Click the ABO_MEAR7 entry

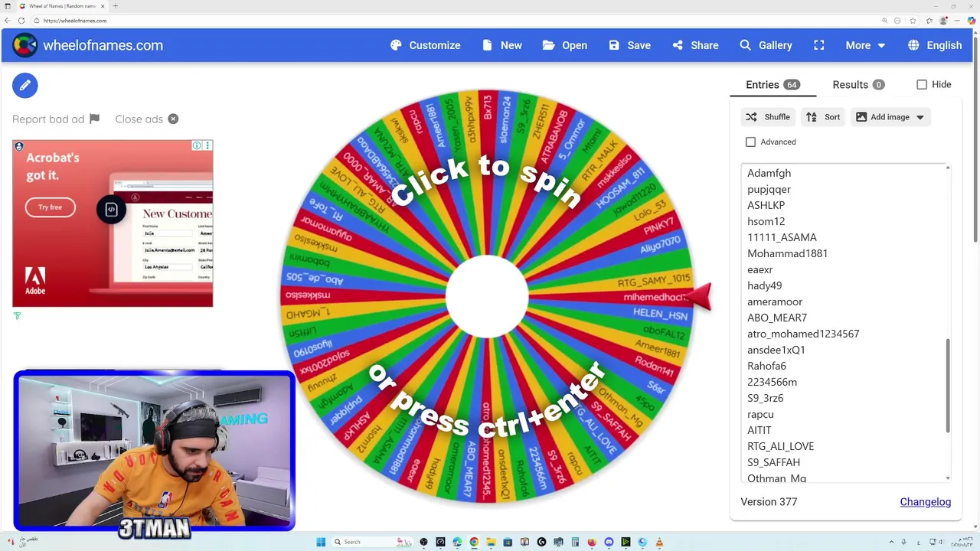(x=777, y=318)
